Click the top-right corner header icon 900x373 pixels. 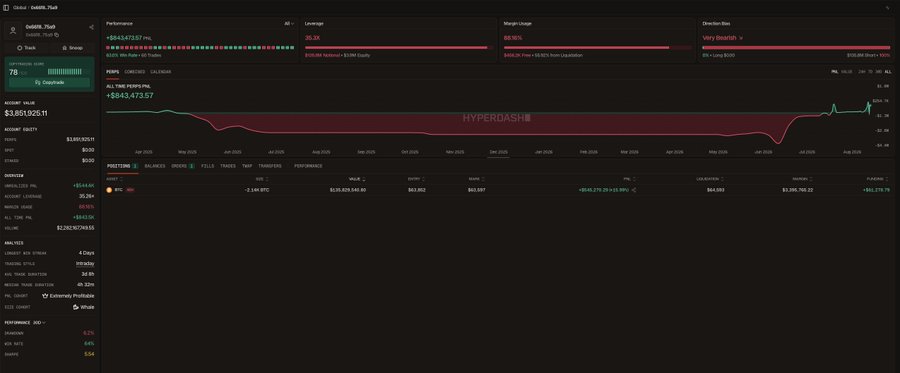[x=887, y=8]
